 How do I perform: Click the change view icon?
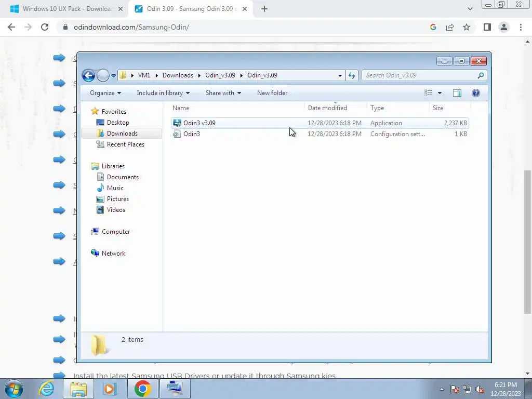pos(429,93)
